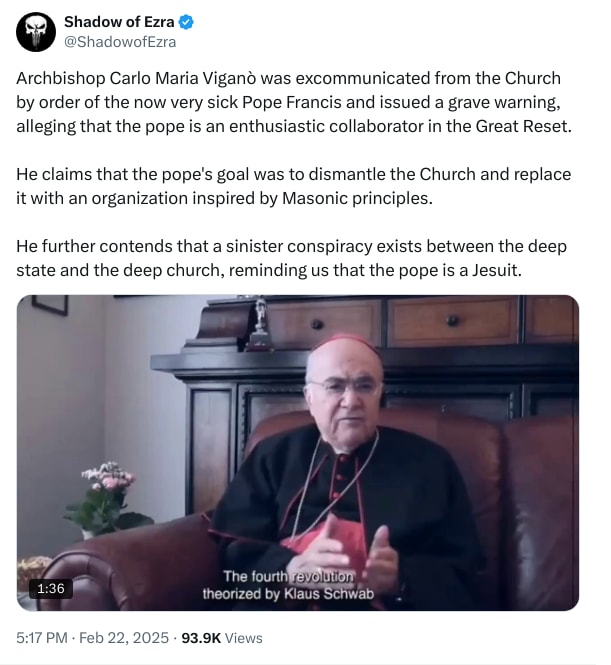Open the 5:17 PM timestamp link

[x=44, y=637]
